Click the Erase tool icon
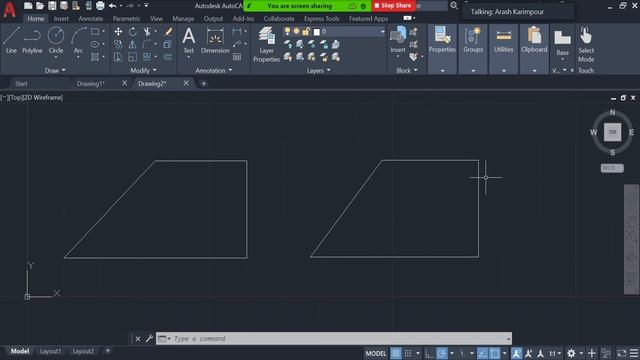Screen dimensions: 640x360 [168, 31]
